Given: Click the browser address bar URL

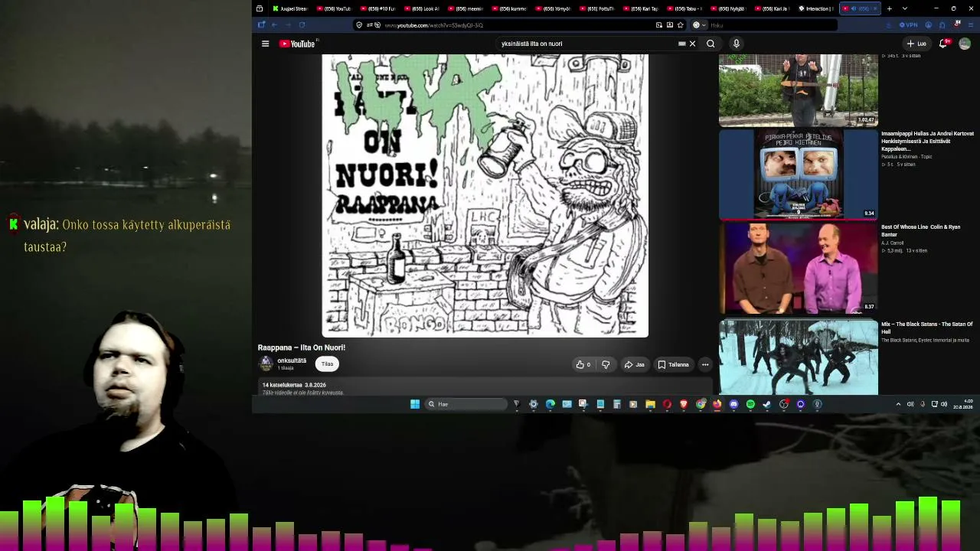Looking at the screenshot, I should coord(433,25).
